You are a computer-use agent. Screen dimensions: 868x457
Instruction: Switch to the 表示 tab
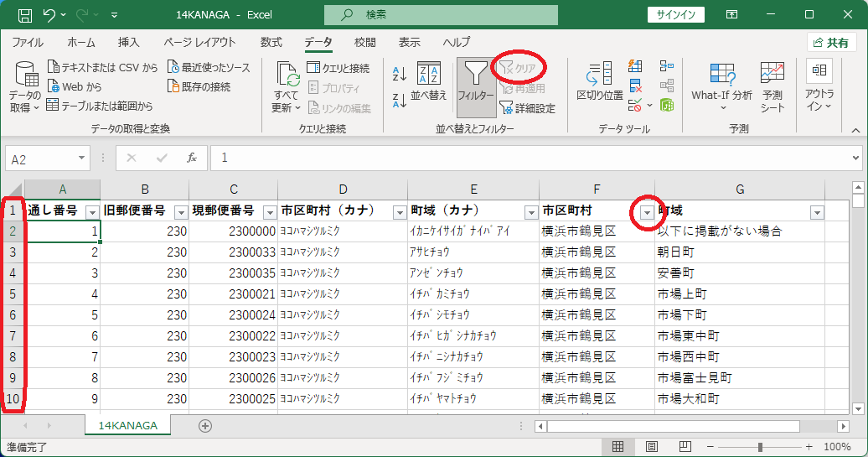(409, 42)
